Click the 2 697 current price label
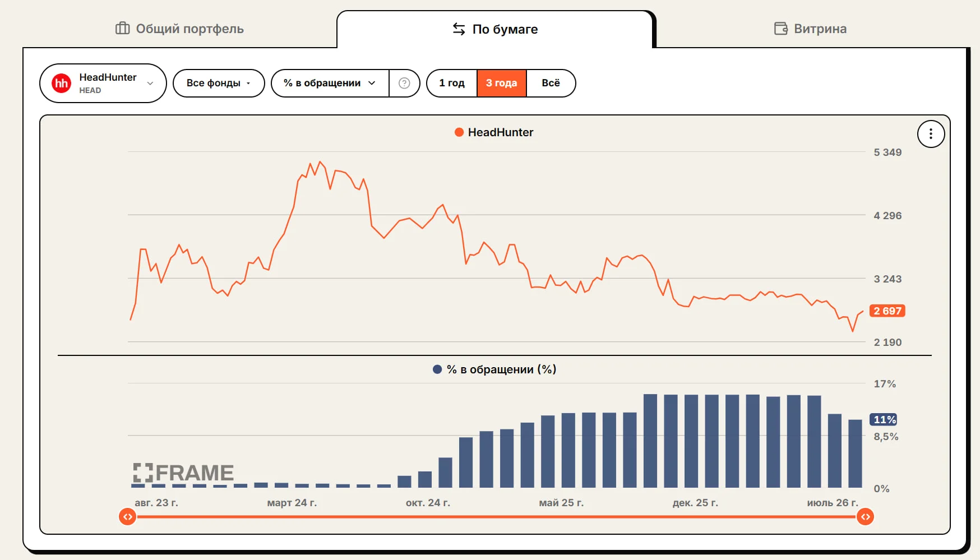 tap(887, 311)
